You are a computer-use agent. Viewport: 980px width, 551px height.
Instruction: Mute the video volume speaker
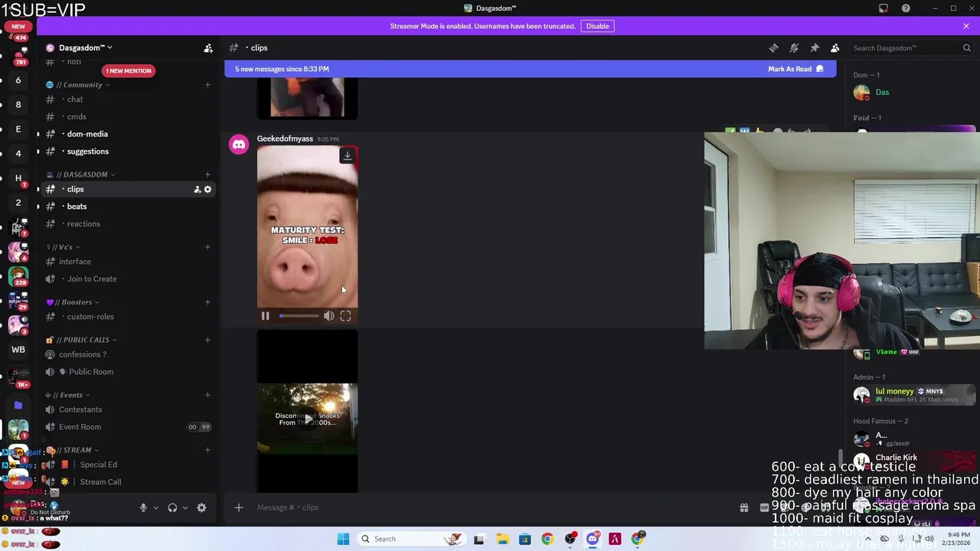tap(328, 316)
